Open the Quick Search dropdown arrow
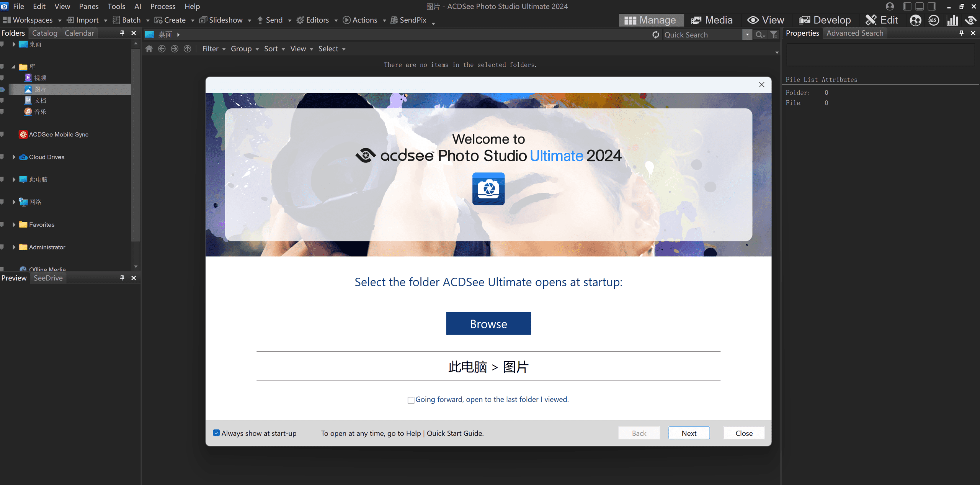This screenshot has height=485, width=980. coord(747,35)
